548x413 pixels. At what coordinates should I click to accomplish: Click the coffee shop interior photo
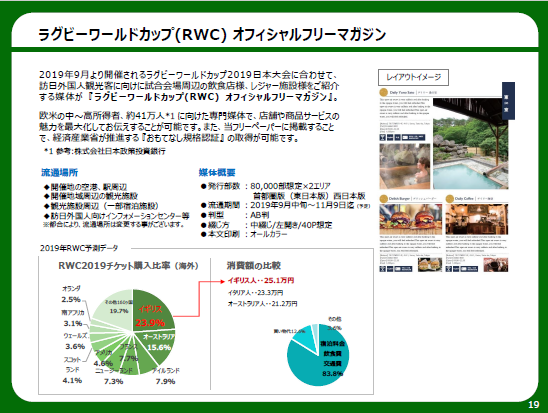[x=477, y=219]
